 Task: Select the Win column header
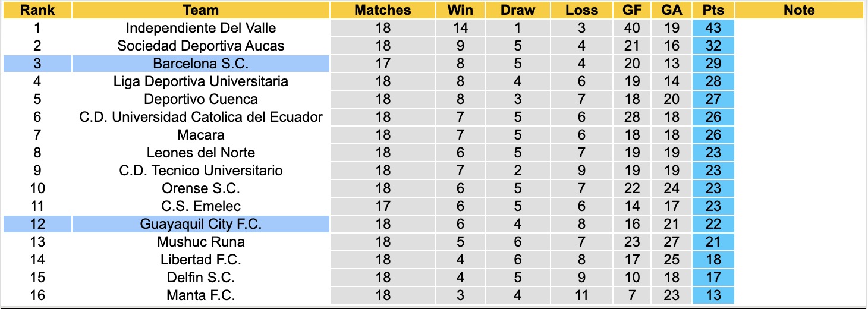(x=460, y=10)
